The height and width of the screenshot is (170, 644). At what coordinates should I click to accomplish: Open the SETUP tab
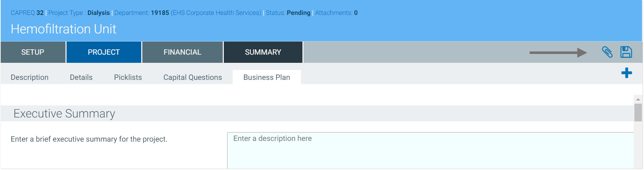(33, 52)
